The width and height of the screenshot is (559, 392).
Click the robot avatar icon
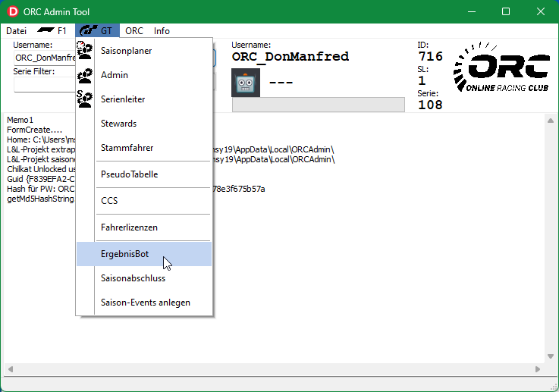pos(246,83)
